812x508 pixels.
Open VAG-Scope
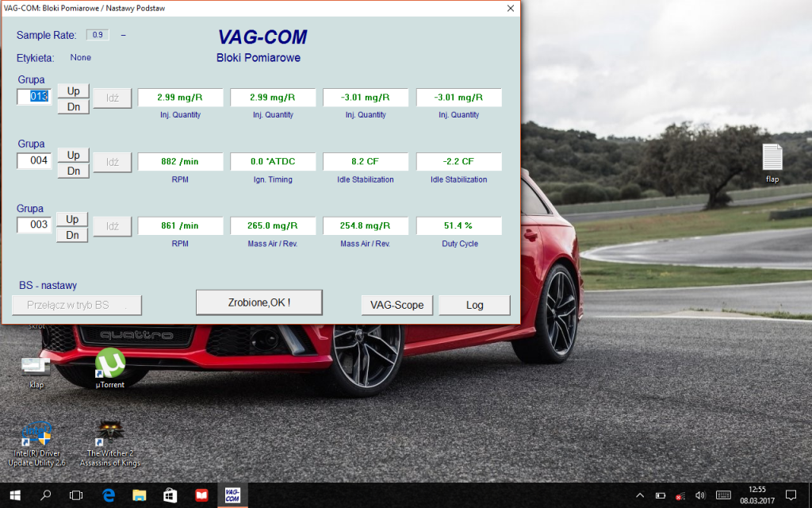[396, 306]
